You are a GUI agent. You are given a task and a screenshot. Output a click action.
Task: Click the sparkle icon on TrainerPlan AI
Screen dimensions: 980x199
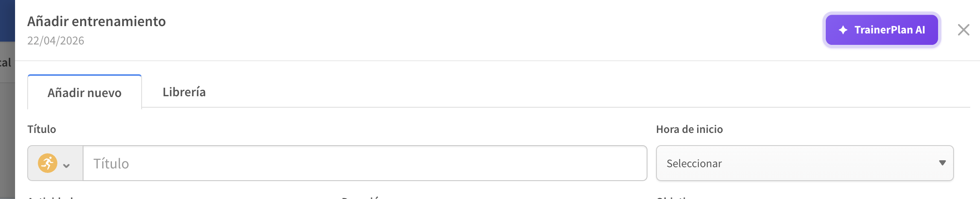pos(843,30)
